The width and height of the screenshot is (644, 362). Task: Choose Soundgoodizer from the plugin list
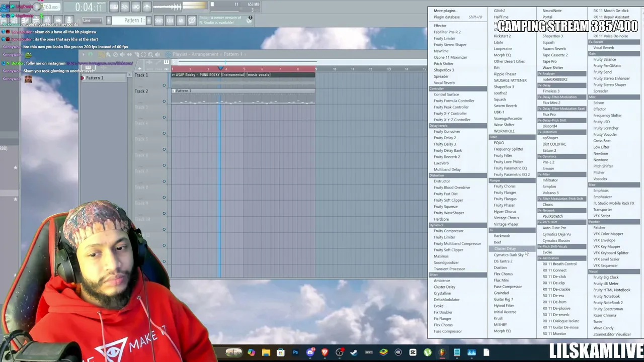pyautogui.click(x=446, y=262)
